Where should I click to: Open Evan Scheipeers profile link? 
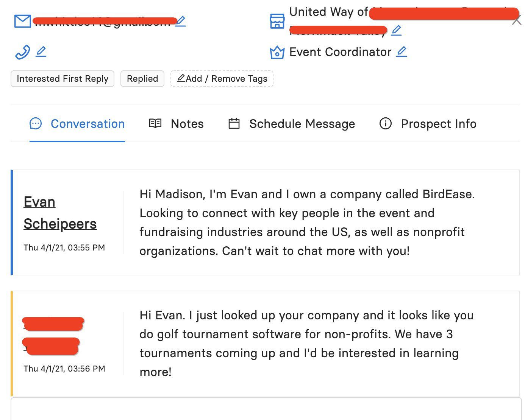pos(60,213)
